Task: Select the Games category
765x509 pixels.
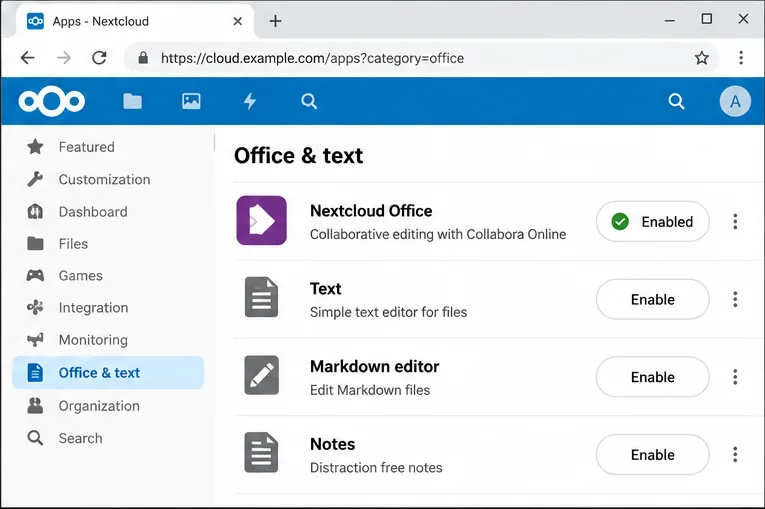Action: (108, 276)
